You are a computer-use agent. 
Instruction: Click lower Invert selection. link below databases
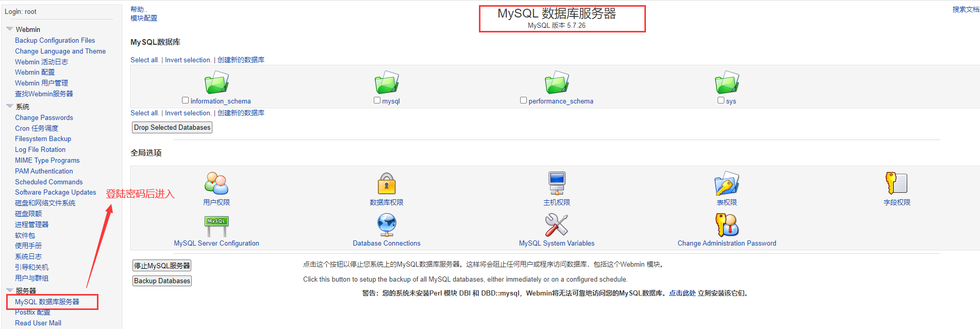click(x=188, y=113)
